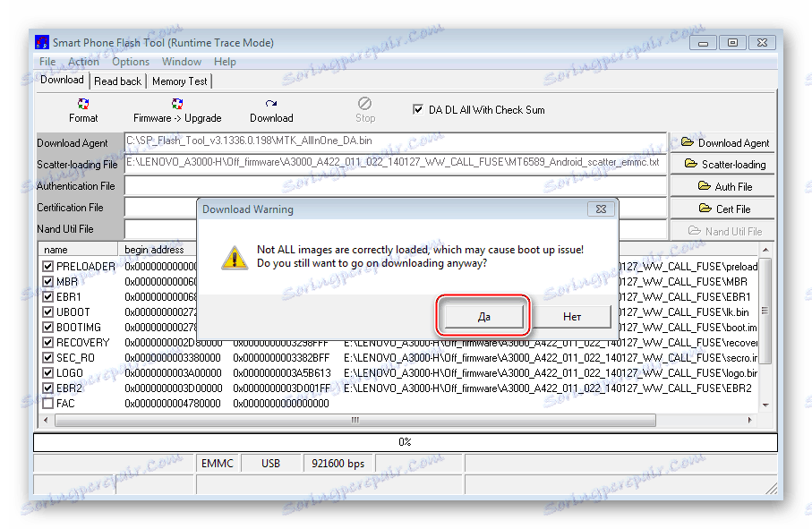
Task: Start flashing with the Download arrow icon
Action: click(271, 103)
